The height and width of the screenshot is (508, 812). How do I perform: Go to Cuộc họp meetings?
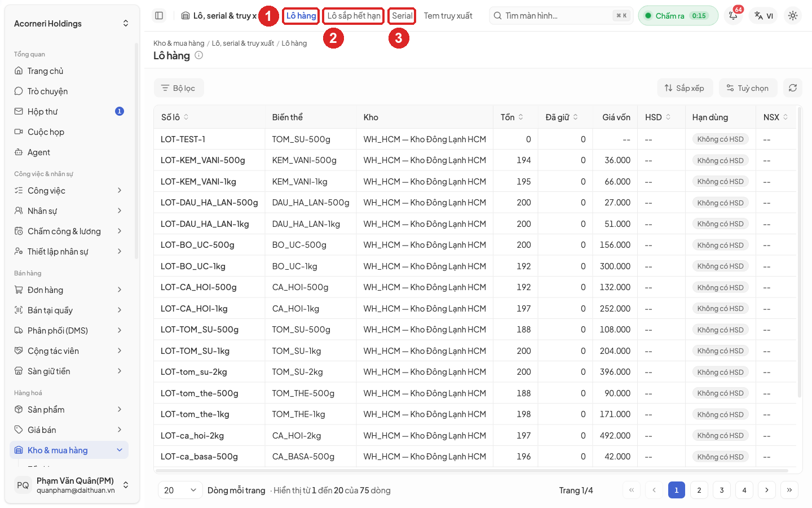tap(70, 132)
